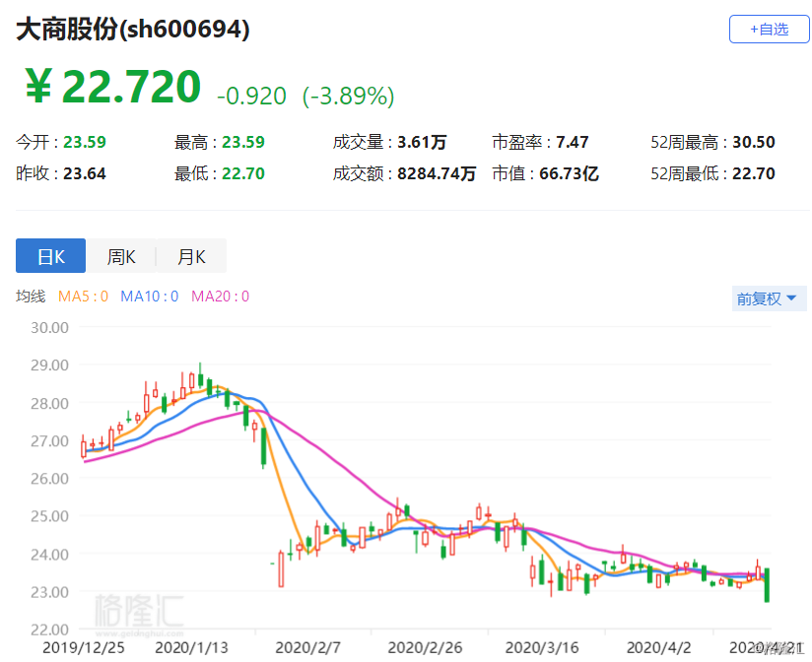The width and height of the screenshot is (812, 662).
Task: Click the price change -0.920
Action: coord(251,96)
